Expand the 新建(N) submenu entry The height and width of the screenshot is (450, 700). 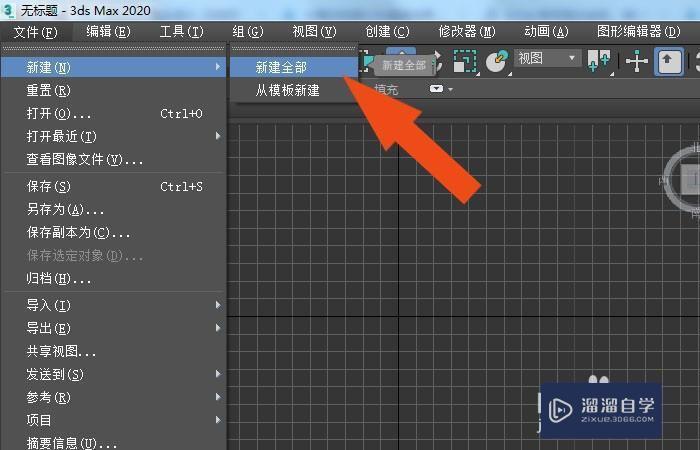[x=113, y=67]
